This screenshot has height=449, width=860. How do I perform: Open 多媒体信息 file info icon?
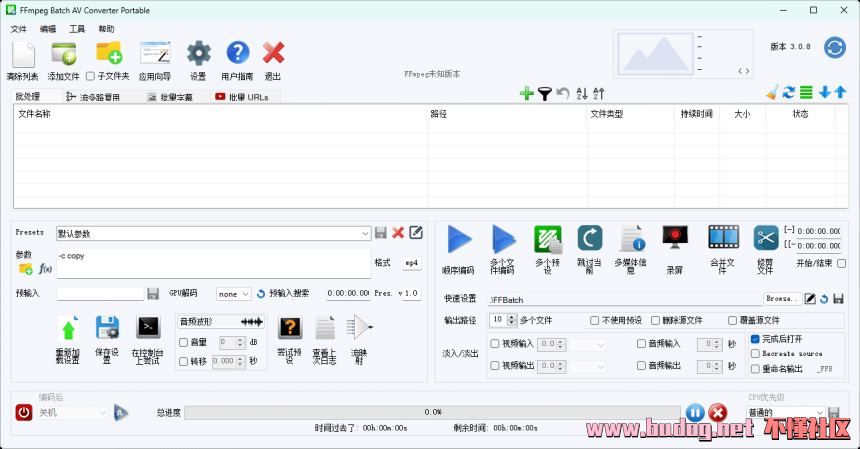[632, 238]
